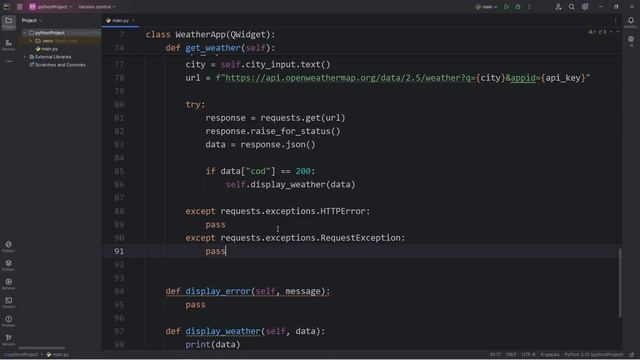Click Project panel horizontal scrollbar
640x360 pixels.
(42, 348)
